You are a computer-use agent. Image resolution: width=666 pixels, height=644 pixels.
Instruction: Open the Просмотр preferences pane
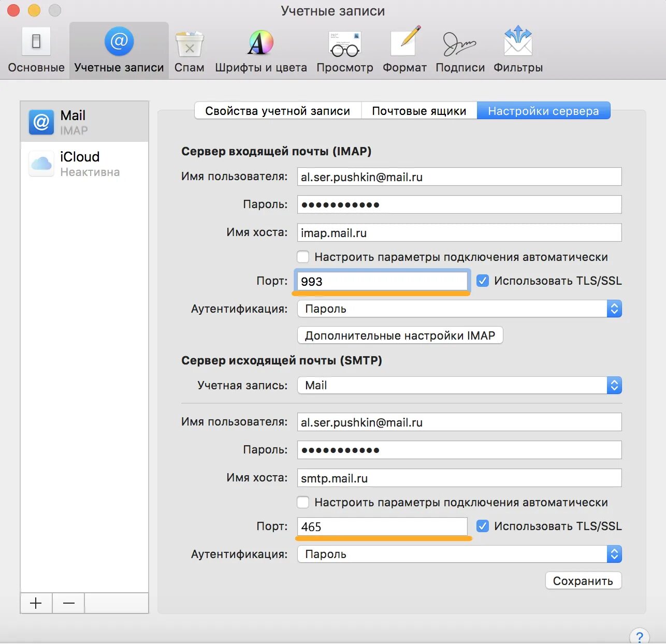(x=344, y=51)
